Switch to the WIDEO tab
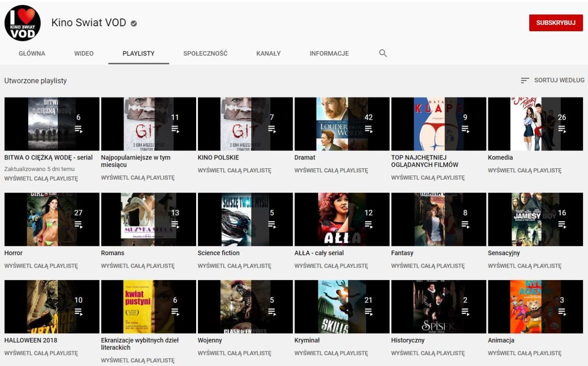Viewport: 588px width, 366px height. click(84, 53)
